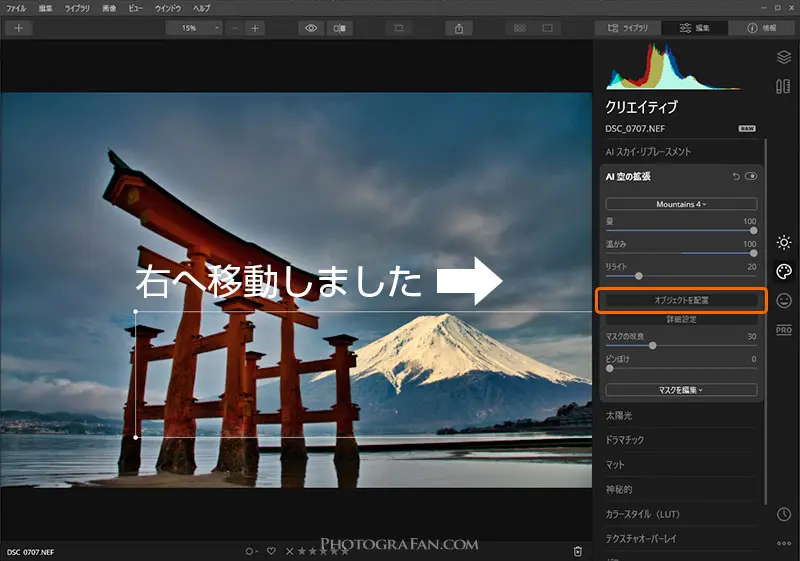Open the three-dots more options
Screen dimensions: 800x561
click(784, 544)
